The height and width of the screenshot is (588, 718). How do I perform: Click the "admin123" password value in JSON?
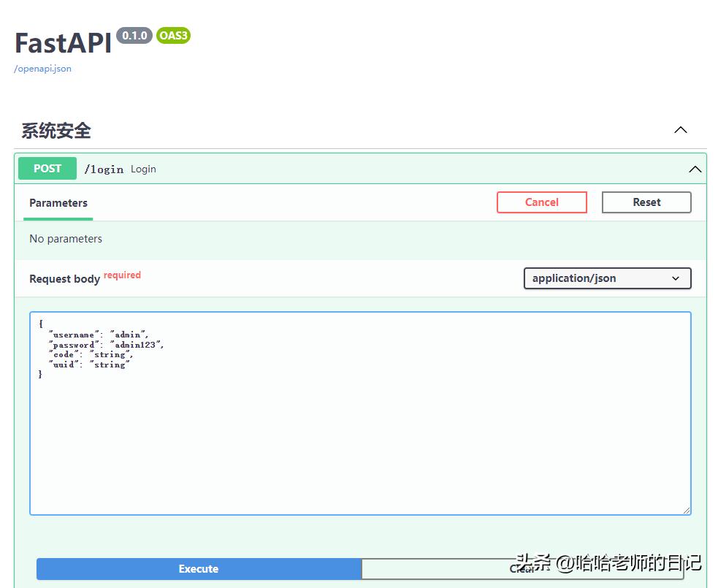[137, 345]
